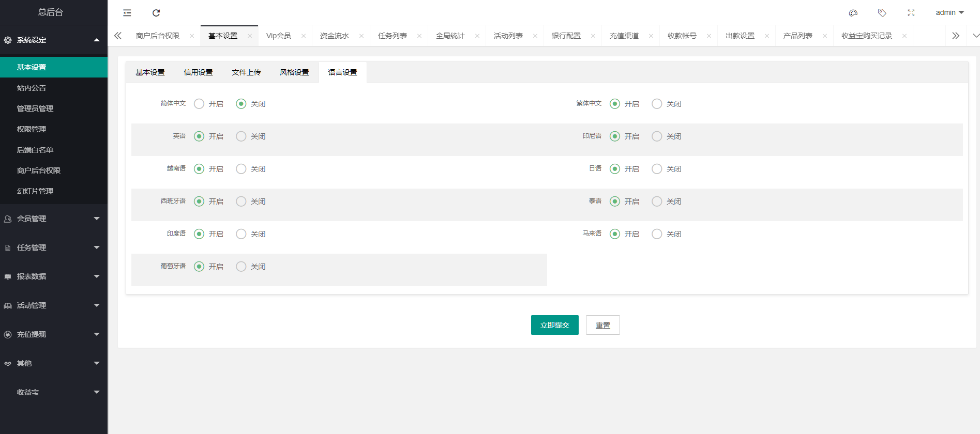Image resolution: width=980 pixels, height=434 pixels.
Task: Click the 立即提交 submit button
Action: coord(554,325)
